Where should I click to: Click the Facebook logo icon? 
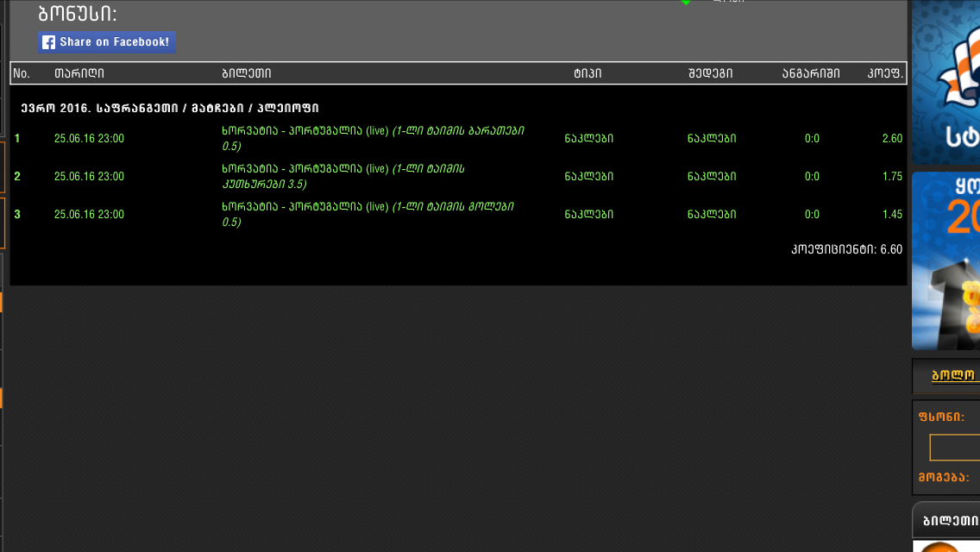coord(49,42)
